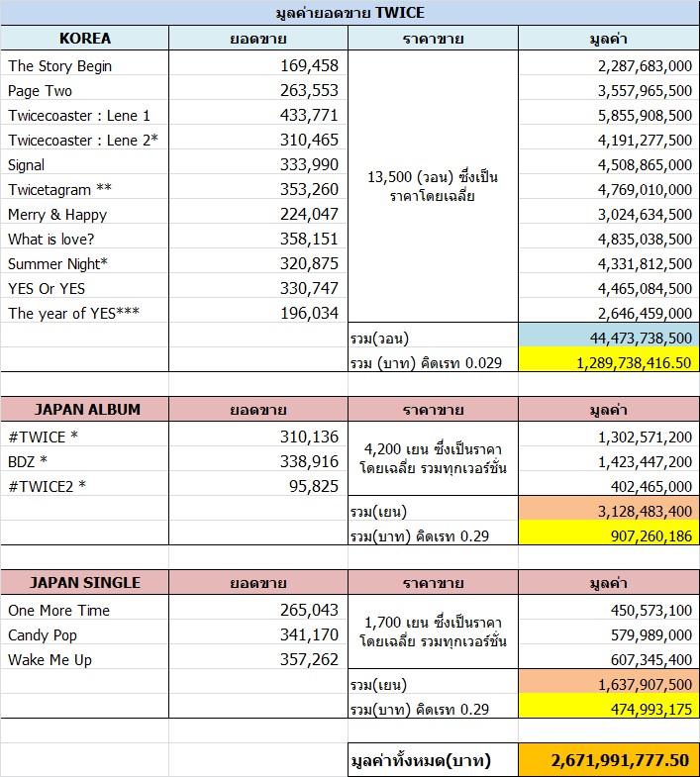Click orange Japan album yen total 3,128,483,400
Screen dimensions: 700x777
click(608, 511)
